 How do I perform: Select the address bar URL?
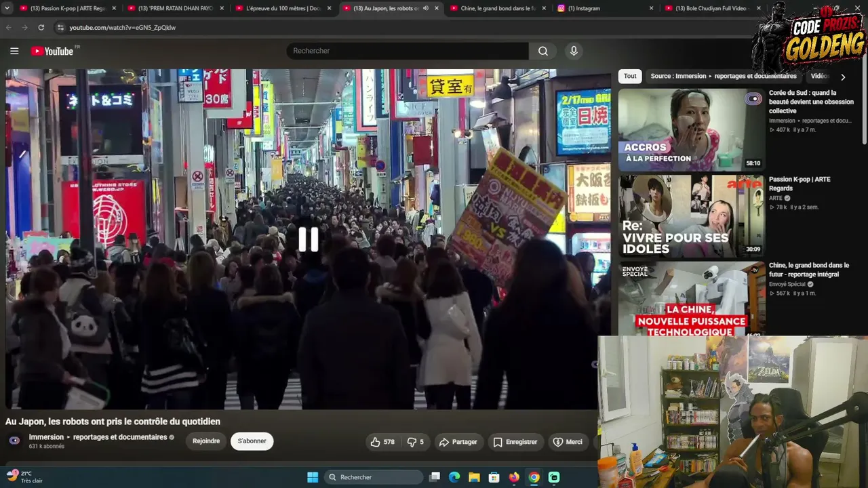click(122, 27)
